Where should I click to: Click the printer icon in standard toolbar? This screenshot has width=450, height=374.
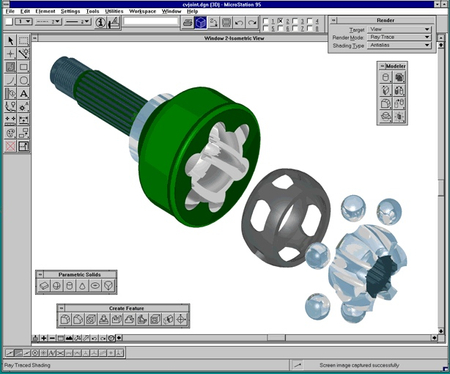point(188,22)
